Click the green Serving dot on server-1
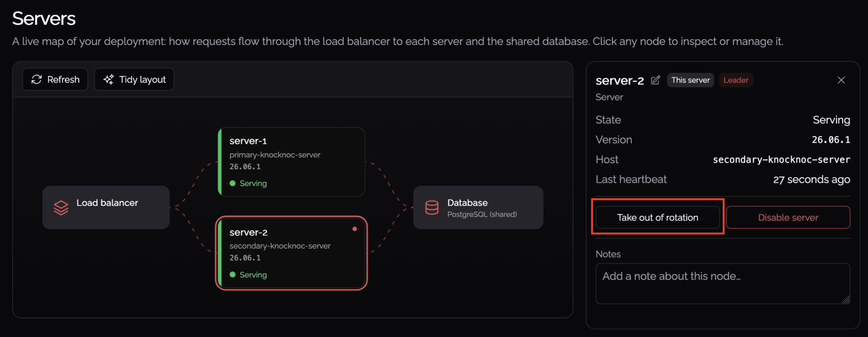 click(233, 183)
